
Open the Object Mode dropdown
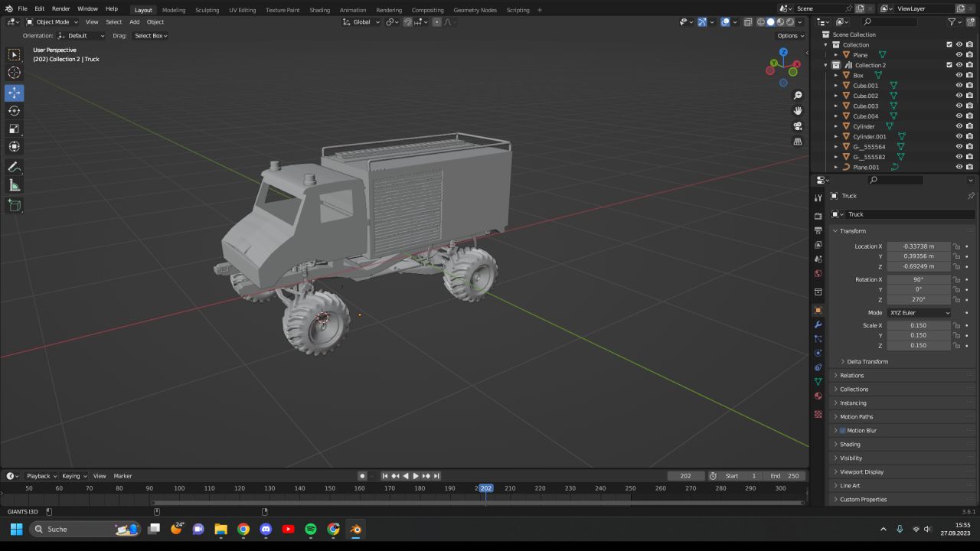point(52,22)
